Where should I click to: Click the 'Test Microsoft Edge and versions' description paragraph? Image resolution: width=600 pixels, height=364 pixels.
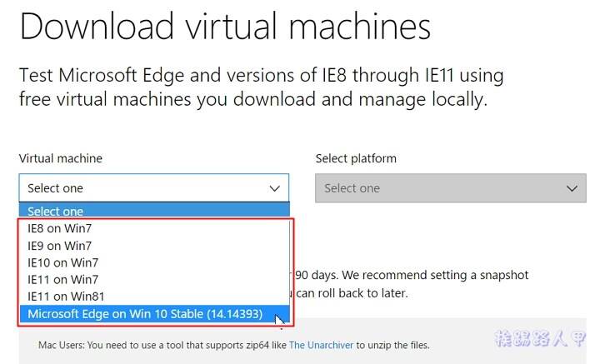tap(261, 87)
